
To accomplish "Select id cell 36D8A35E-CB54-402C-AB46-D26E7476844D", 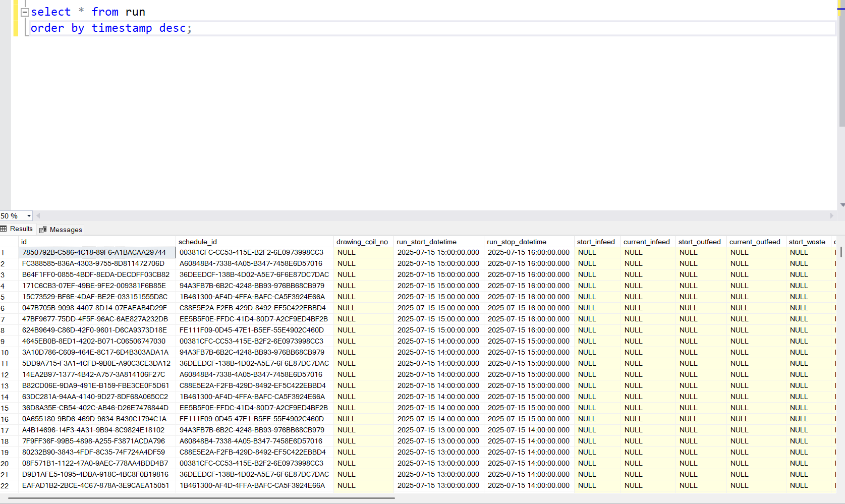I will (x=97, y=408).
